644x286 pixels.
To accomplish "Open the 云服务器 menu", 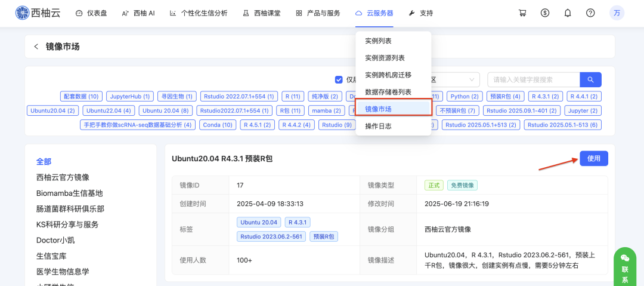I will tap(374, 13).
